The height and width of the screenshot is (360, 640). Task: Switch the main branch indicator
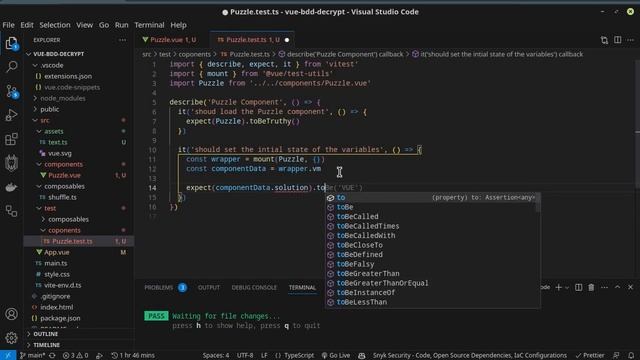[x=32, y=355]
